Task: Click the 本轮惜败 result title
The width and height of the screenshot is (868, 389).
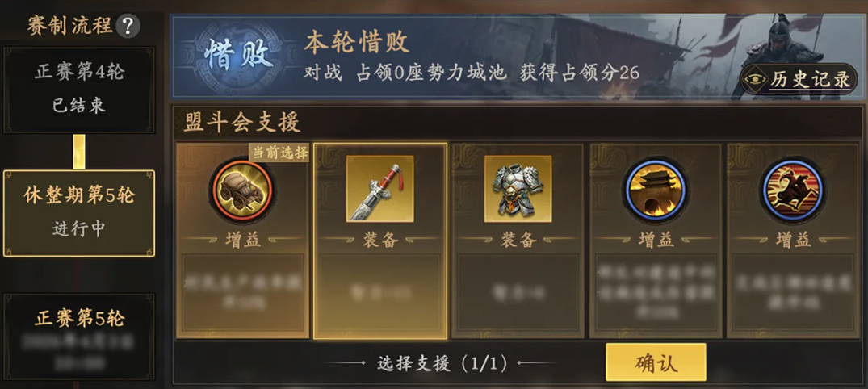Action: tap(357, 43)
